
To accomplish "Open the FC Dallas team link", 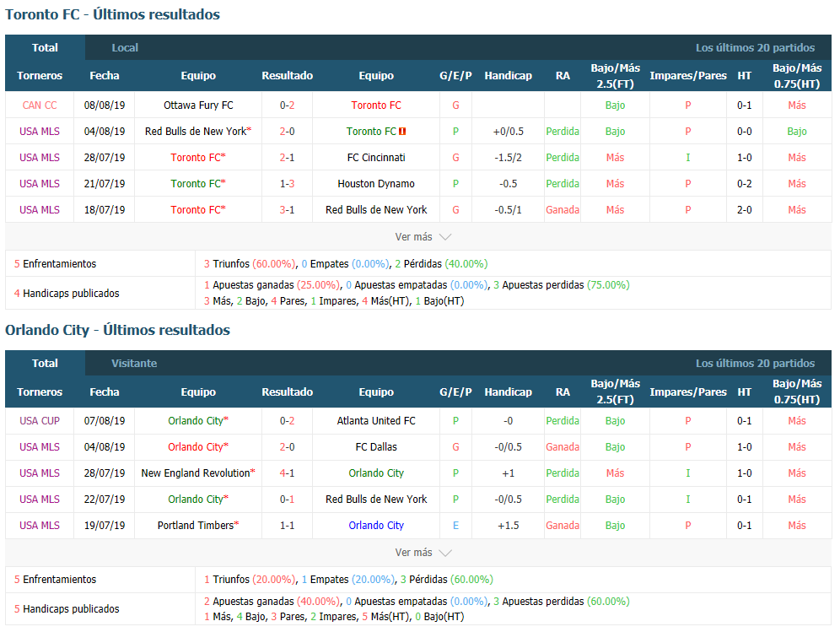I will pyautogui.click(x=376, y=447).
